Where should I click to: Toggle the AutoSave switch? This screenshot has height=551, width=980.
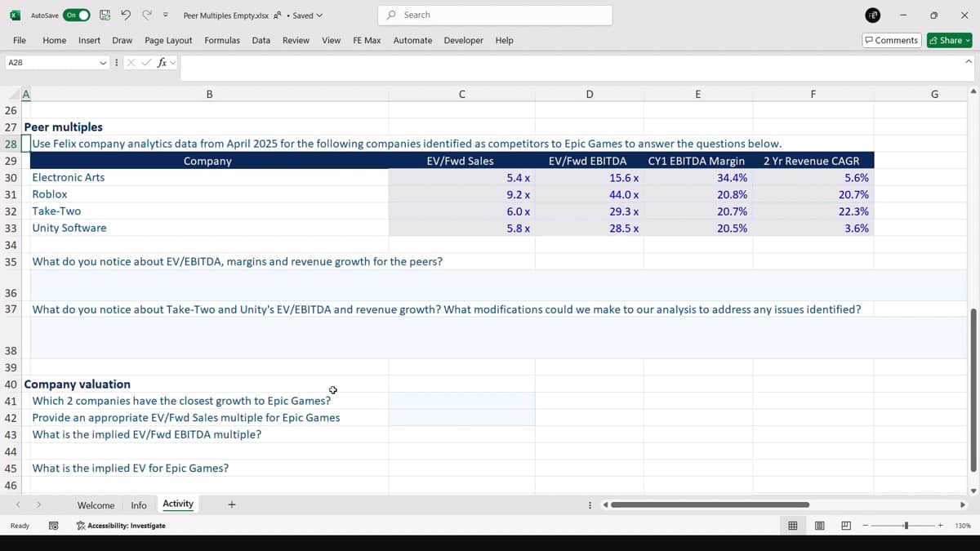76,15
